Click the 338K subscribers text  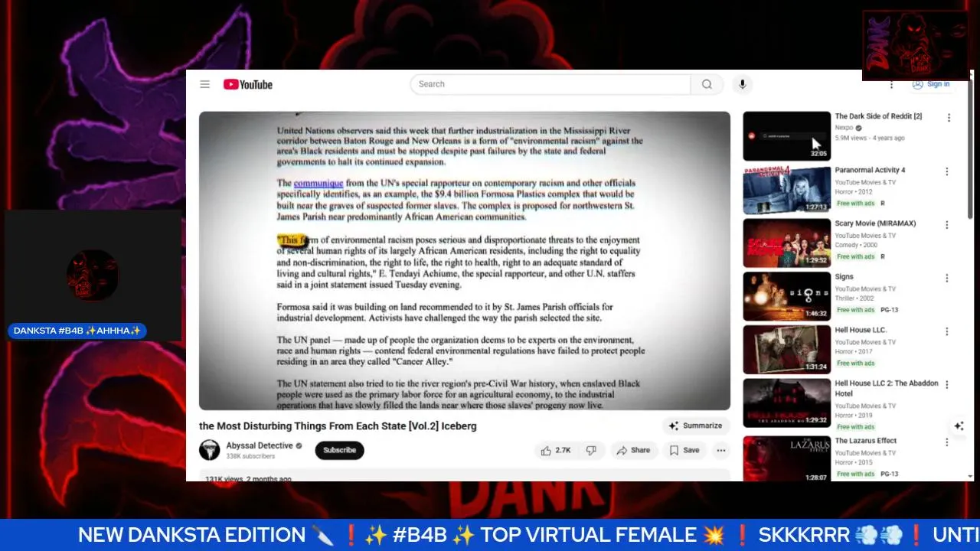pos(250,456)
